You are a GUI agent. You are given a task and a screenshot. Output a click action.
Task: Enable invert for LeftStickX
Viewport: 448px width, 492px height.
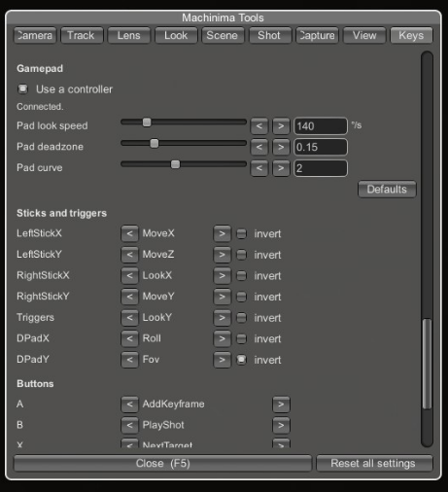click(241, 233)
